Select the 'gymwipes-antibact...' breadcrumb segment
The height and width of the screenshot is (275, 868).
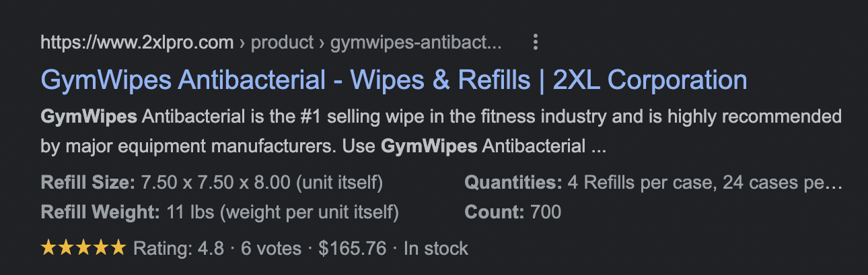coord(417,43)
